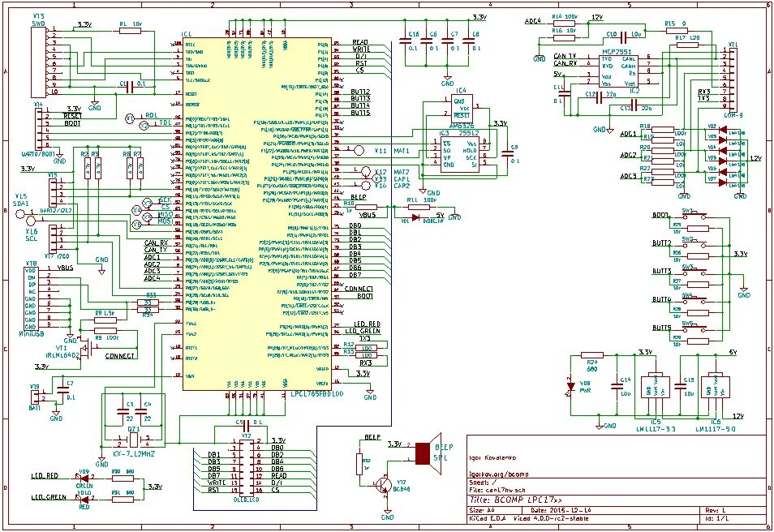Viewport: 774px width, 532px height.
Task: Select the File: can17hw.sch text
Action: pyautogui.click(x=497, y=491)
